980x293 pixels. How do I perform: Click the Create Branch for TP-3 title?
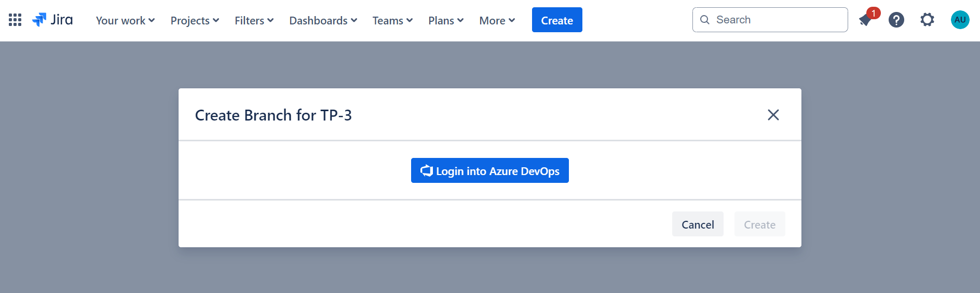point(274,115)
